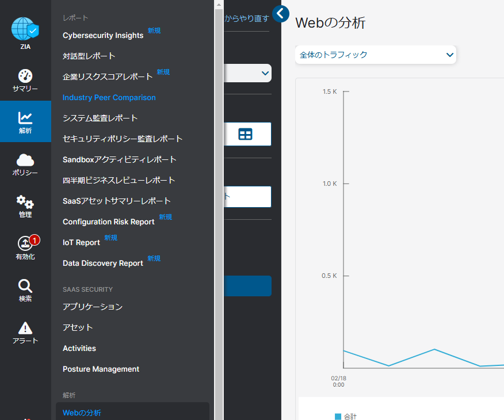The image size is (504, 420).
Task: Click the 1.0 K axis label
Action: 330,184
